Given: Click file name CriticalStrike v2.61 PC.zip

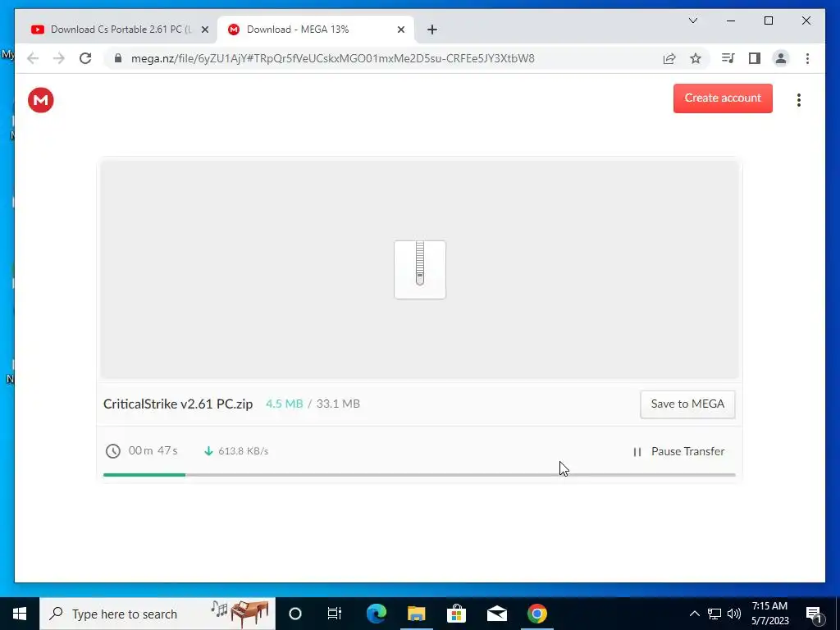Looking at the screenshot, I should [178, 404].
